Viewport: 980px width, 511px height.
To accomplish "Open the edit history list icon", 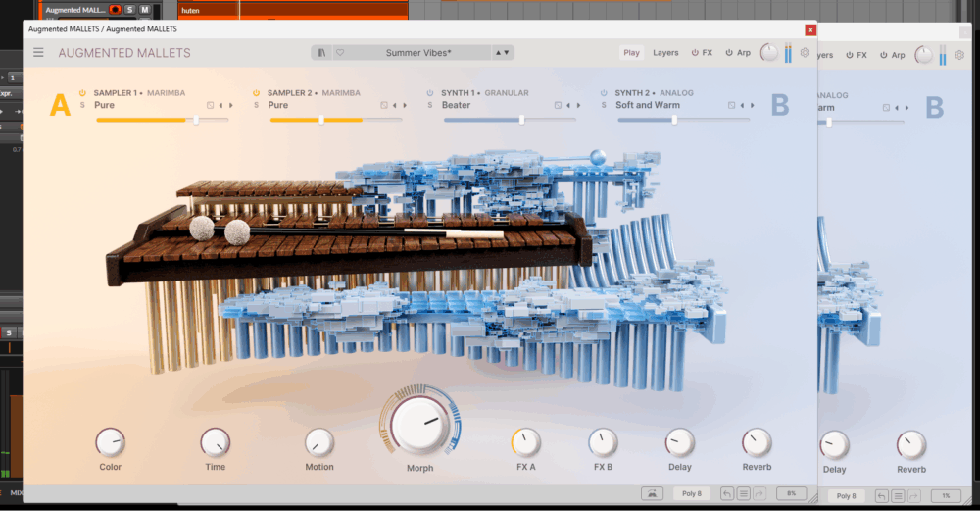I will click(743, 493).
